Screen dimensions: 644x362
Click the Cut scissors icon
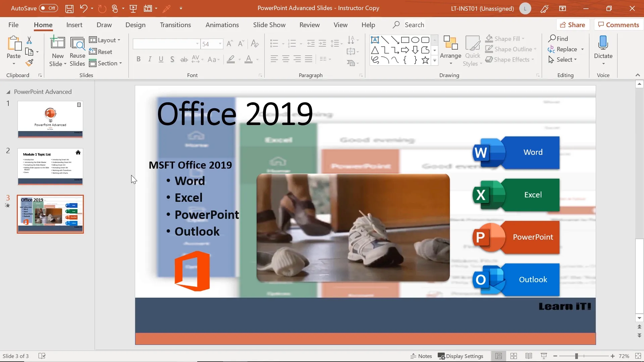point(29,41)
